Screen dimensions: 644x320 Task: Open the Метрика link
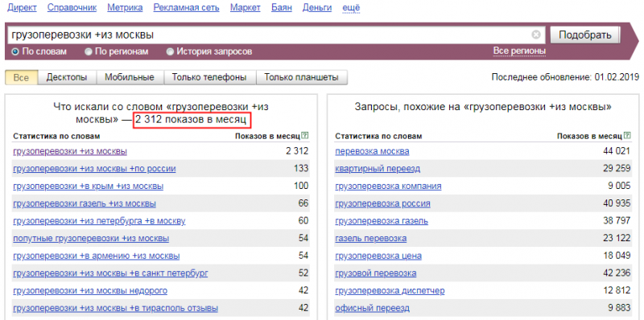(x=125, y=7)
